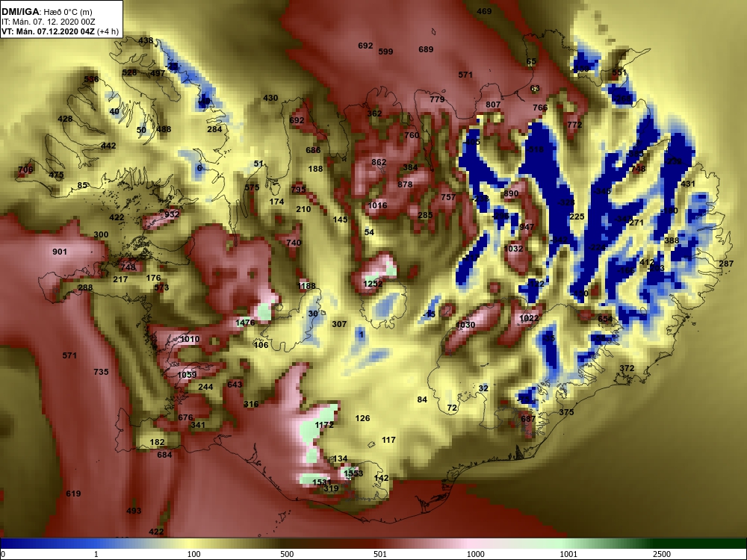This screenshot has width=747, height=560.
Task: Select the 1000 label on the color legend
Action: [x=475, y=554]
